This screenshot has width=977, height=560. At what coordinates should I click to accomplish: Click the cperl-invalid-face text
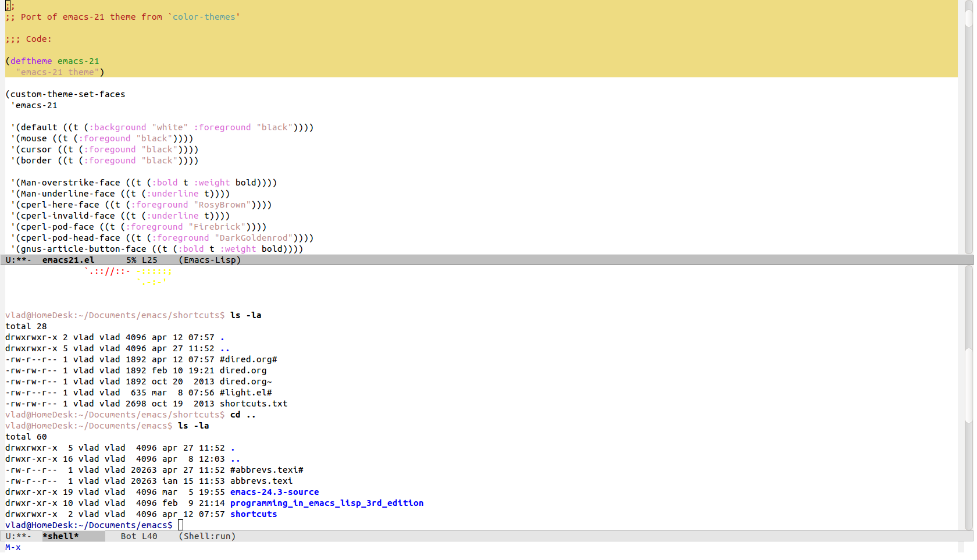tap(67, 216)
